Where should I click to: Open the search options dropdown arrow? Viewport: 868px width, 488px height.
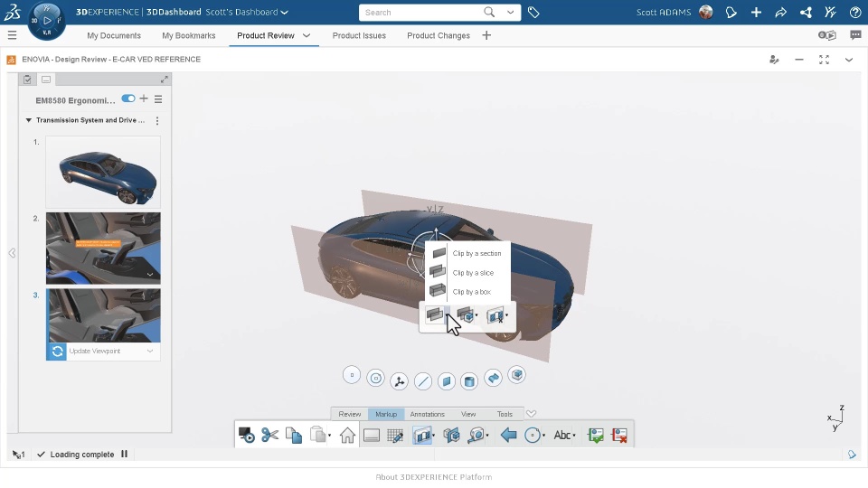[x=510, y=12]
